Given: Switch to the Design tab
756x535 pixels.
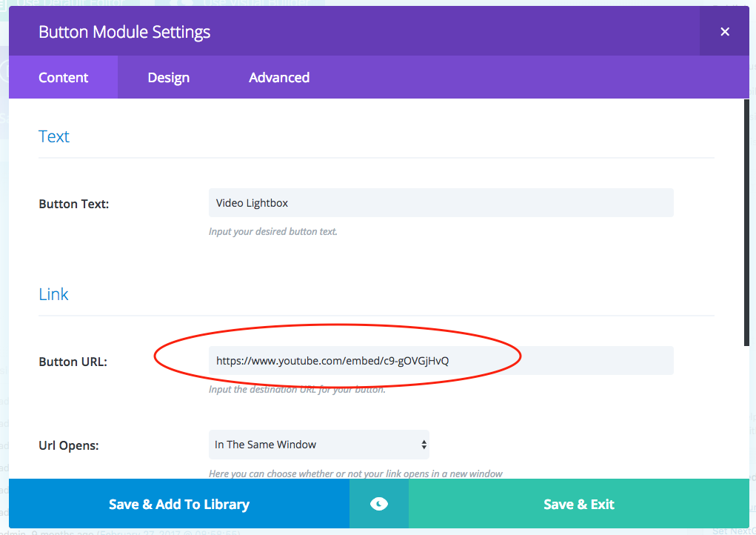Looking at the screenshot, I should 168,78.
